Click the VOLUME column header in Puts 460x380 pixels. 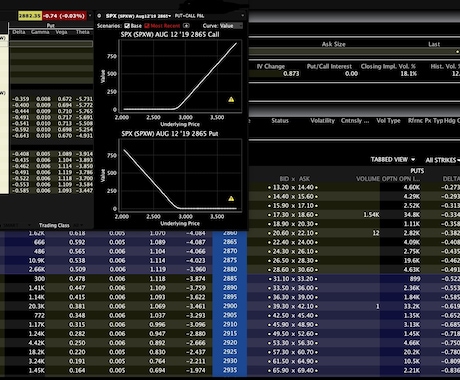tap(368, 179)
